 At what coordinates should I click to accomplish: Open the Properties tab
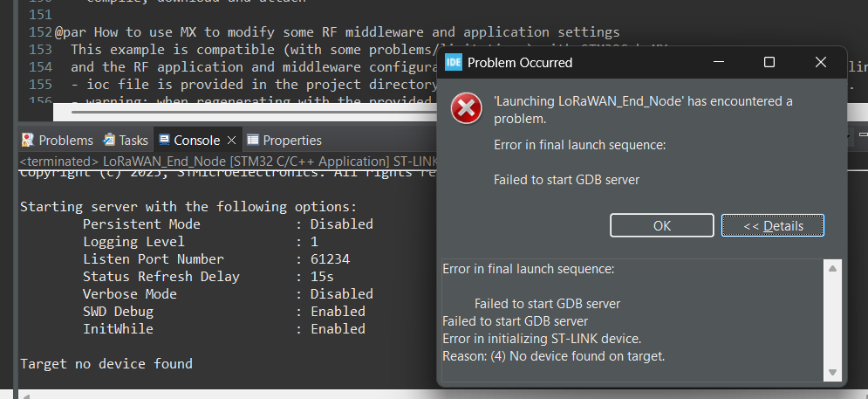284,140
